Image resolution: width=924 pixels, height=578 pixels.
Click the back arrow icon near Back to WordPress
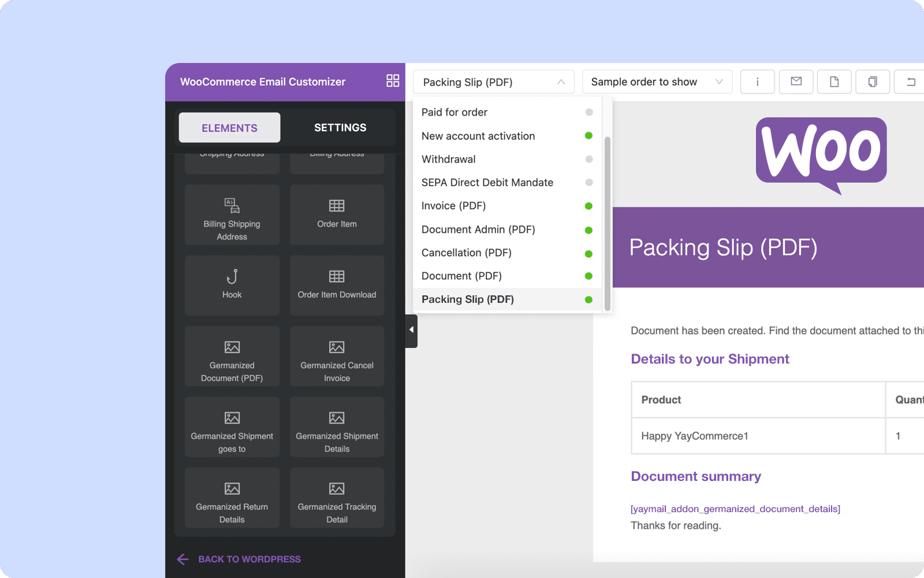pyautogui.click(x=182, y=559)
